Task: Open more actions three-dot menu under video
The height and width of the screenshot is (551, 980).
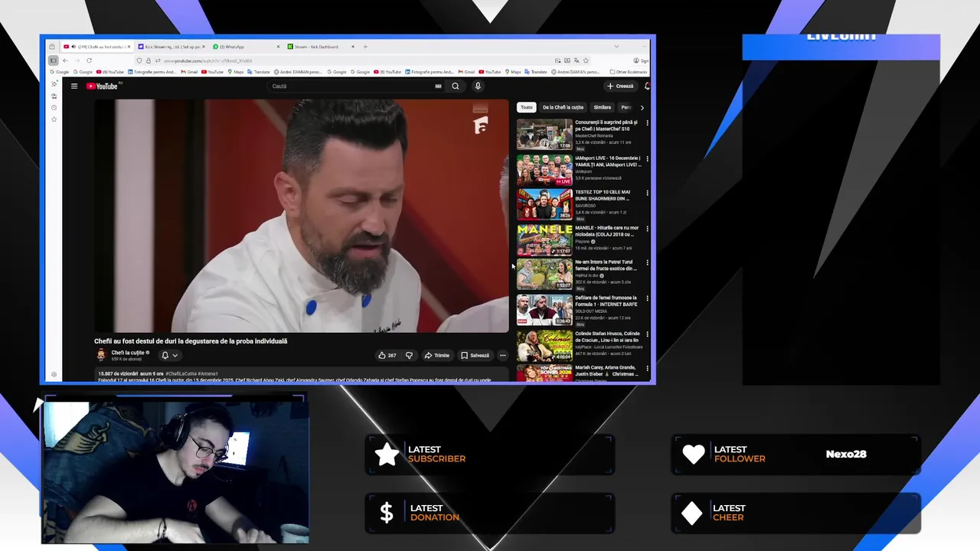Action: click(x=502, y=355)
